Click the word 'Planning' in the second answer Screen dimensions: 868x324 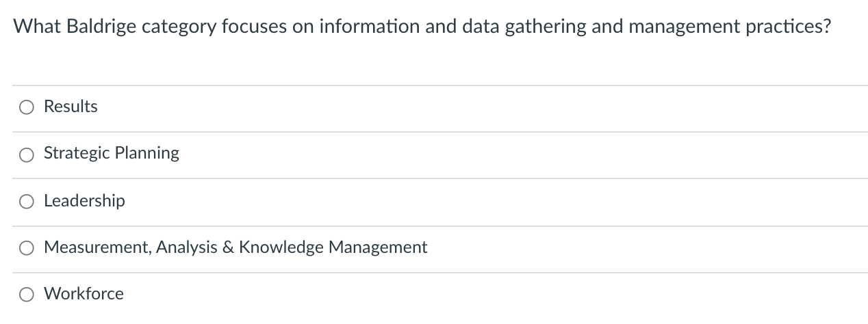[x=147, y=153]
